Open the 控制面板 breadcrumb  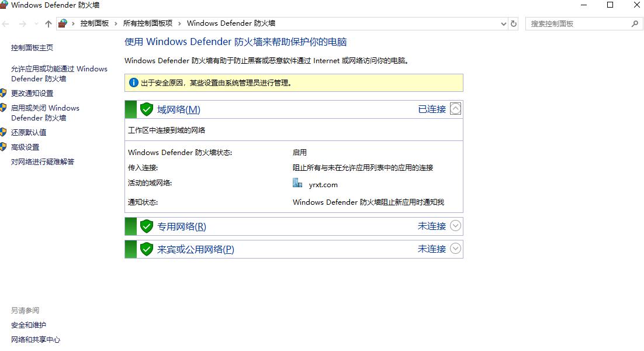click(95, 23)
